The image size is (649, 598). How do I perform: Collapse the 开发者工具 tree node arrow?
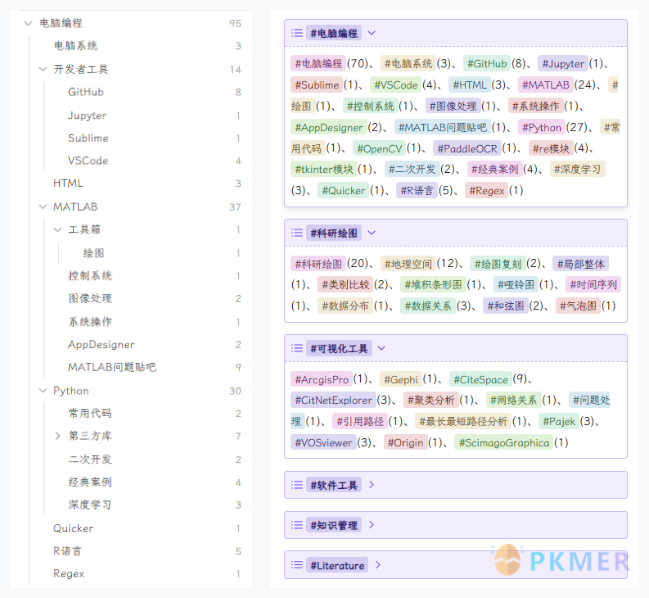pos(43,69)
